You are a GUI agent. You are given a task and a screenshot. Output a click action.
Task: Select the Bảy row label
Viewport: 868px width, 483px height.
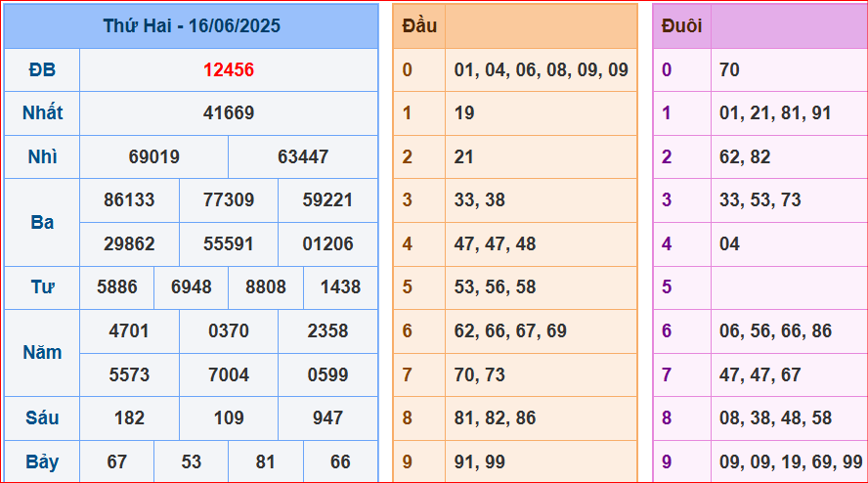tap(42, 461)
